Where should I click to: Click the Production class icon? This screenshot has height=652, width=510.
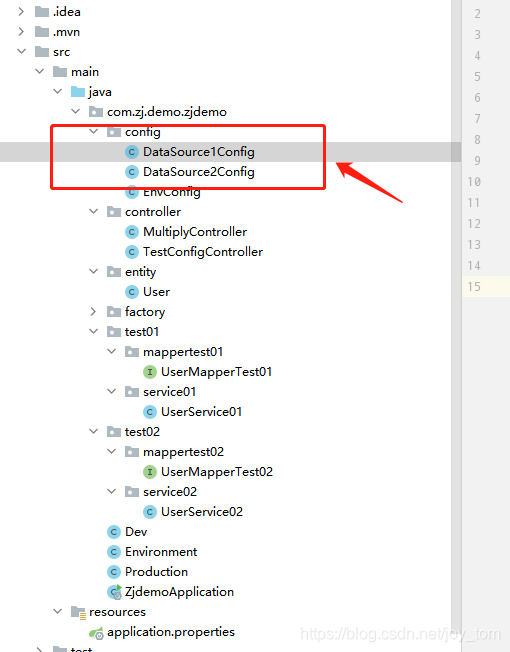[114, 572]
